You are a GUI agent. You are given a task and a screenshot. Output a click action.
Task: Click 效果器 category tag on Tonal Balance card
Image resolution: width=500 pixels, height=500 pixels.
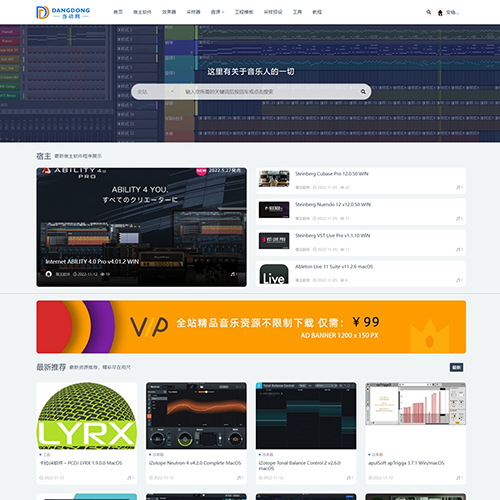coord(268,455)
